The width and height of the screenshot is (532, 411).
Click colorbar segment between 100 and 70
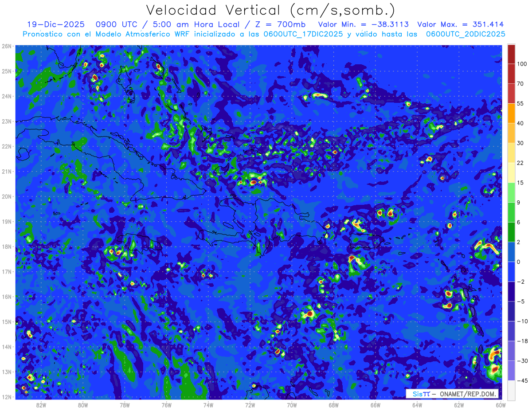pos(511,74)
